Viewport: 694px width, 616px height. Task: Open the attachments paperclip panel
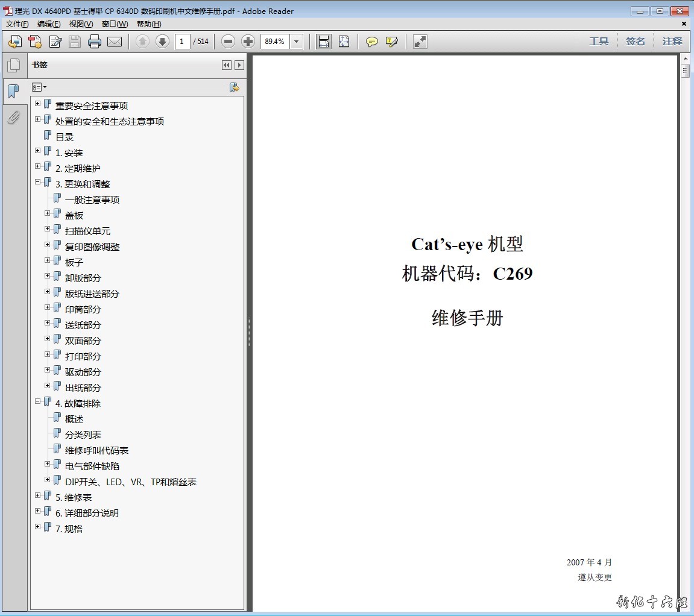click(x=13, y=118)
